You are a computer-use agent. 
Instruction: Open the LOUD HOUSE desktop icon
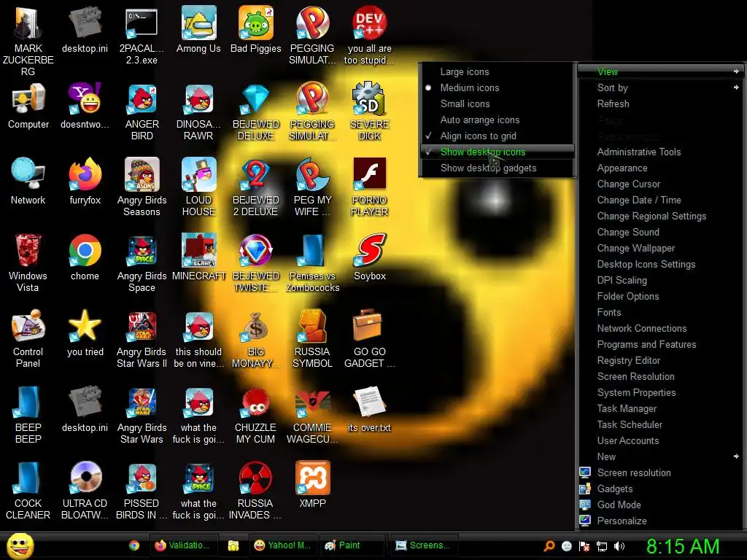point(198,187)
